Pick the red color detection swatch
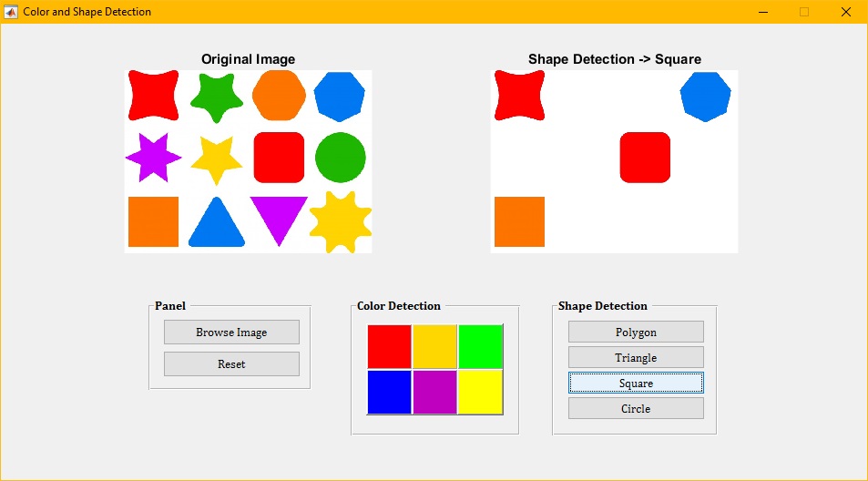Screen dimensions: 868x481 pyautogui.click(x=389, y=346)
